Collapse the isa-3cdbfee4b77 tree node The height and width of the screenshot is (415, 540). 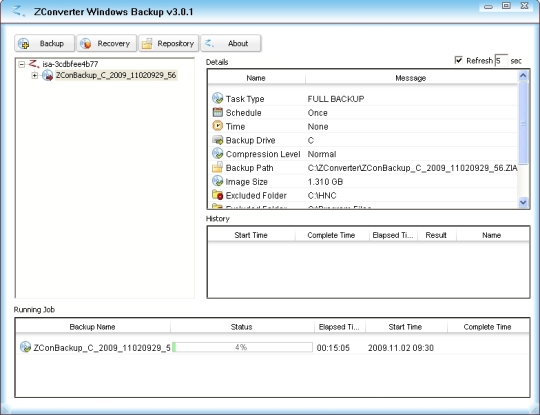tap(22, 64)
